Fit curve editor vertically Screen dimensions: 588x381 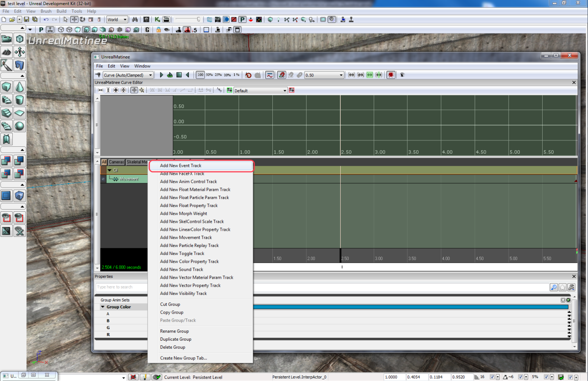pos(108,90)
